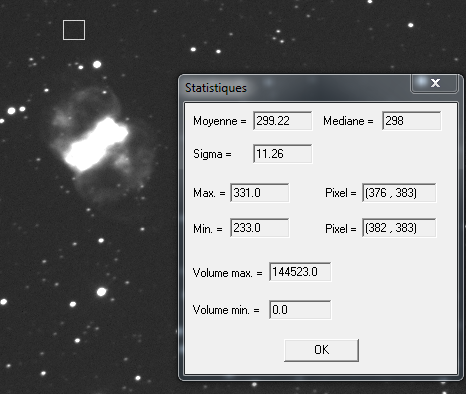
Task: Click the Sigma = label
Action: click(x=212, y=154)
